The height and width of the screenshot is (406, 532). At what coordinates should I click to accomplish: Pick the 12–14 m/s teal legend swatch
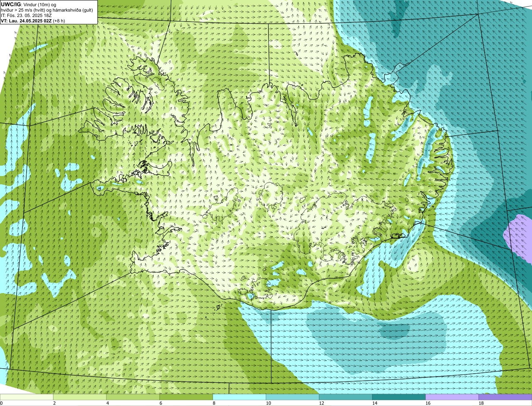[x=346, y=397]
